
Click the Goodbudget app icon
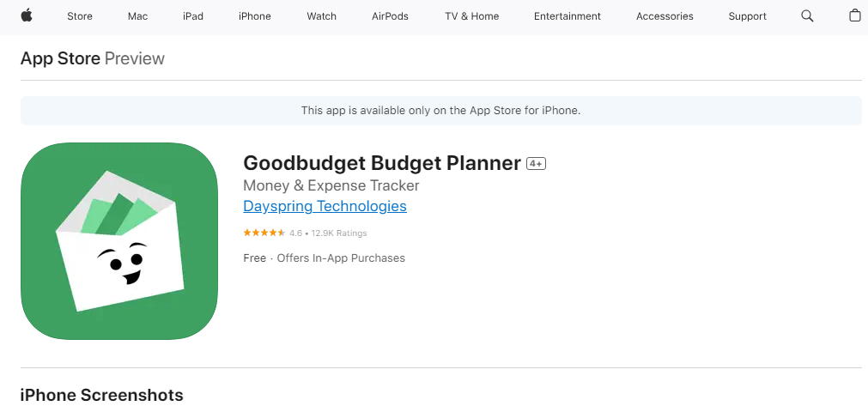[119, 241]
